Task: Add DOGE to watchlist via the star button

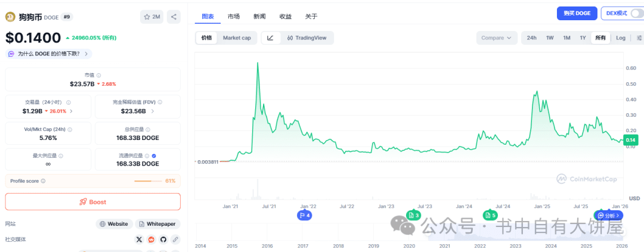Action: [x=151, y=17]
